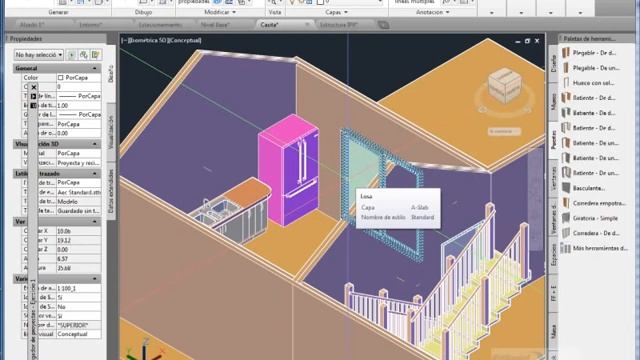Click the viewport [-] control

pyautogui.click(x=124, y=40)
